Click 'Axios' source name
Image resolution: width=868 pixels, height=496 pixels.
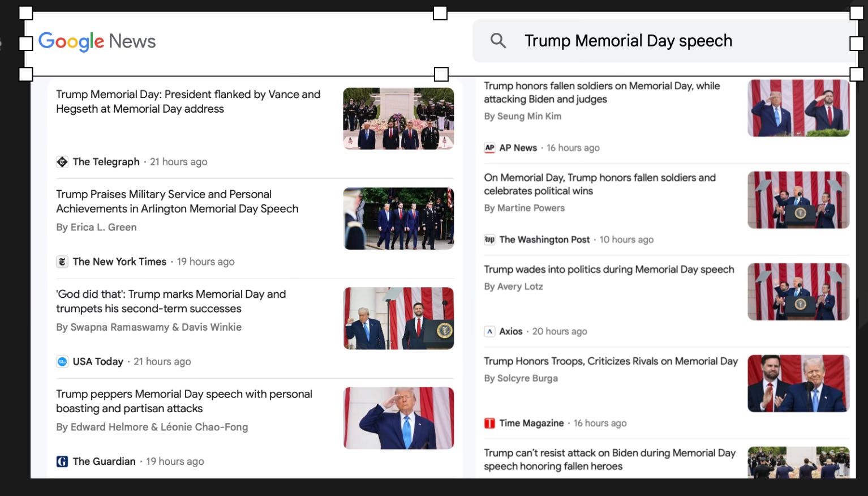[511, 331]
